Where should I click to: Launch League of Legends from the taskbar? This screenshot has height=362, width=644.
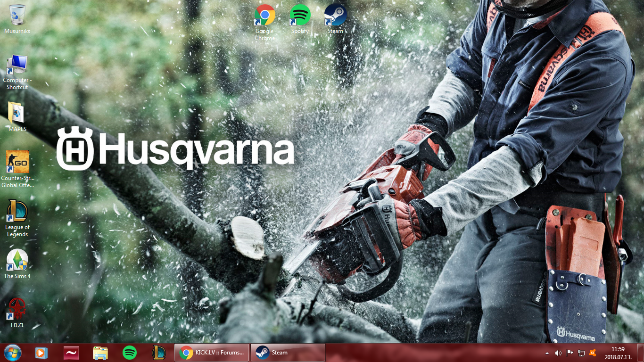tap(159, 353)
